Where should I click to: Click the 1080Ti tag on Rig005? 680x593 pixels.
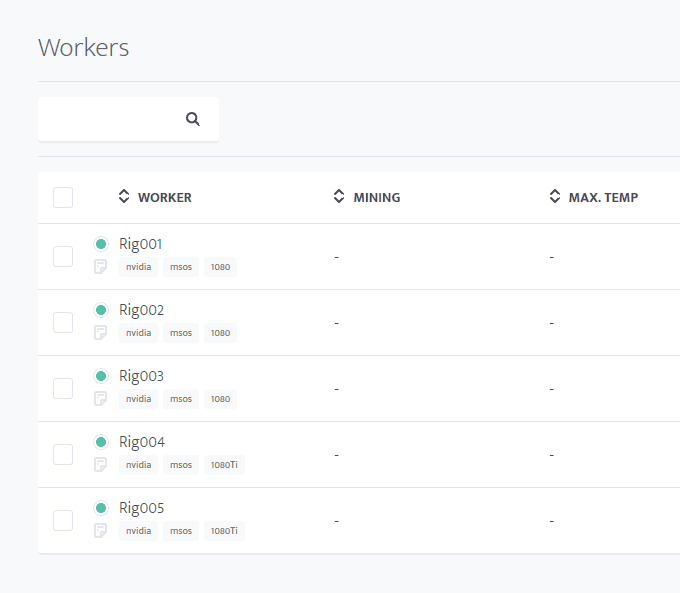pyautogui.click(x=224, y=531)
